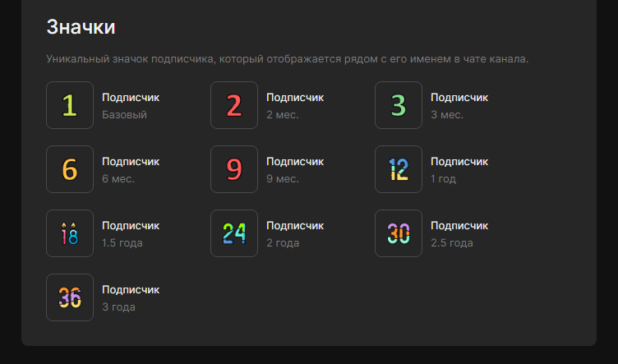Image resolution: width=618 pixels, height=364 pixels.
Task: Open the green number 3 badge
Action: (x=399, y=105)
